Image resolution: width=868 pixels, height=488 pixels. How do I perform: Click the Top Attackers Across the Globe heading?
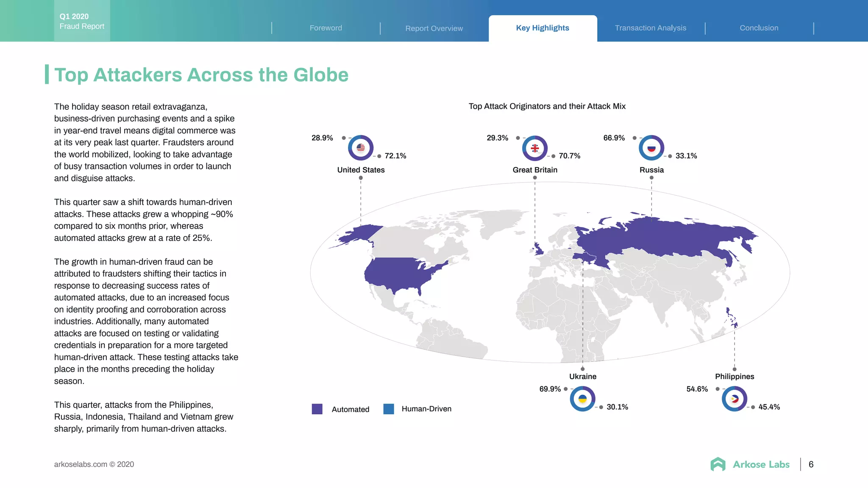coord(201,75)
